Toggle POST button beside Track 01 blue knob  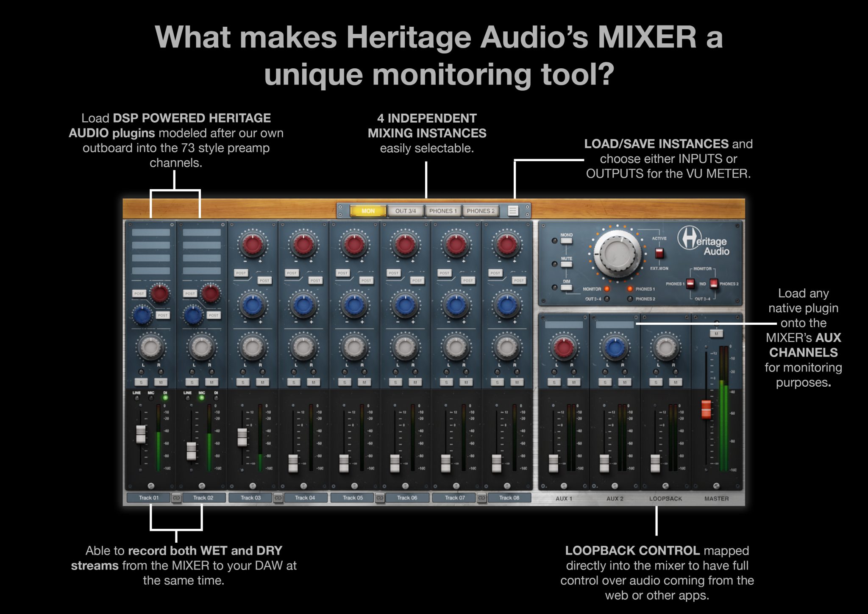pos(163,315)
